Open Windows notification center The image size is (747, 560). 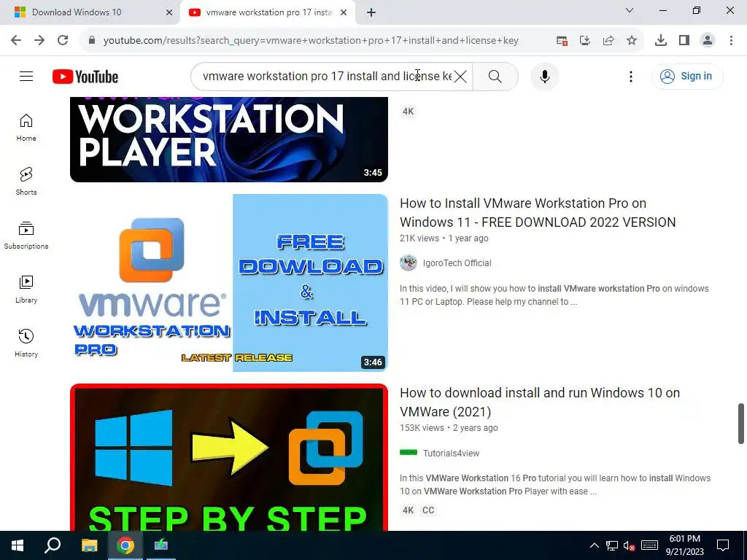point(723,545)
